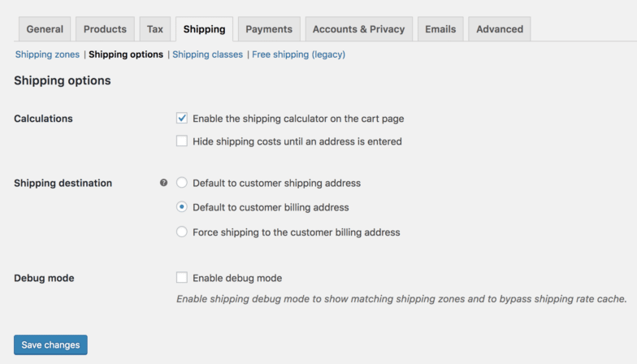Choose Force shipping to customer billing address
This screenshot has width=637, height=364.
pyautogui.click(x=182, y=232)
